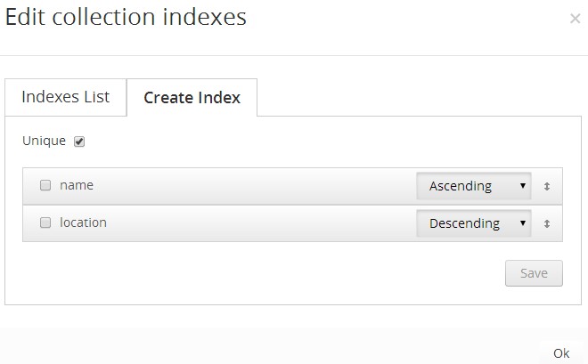The width and height of the screenshot is (588, 364).
Task: Click the name row reorder handle icon
Action: tap(547, 186)
